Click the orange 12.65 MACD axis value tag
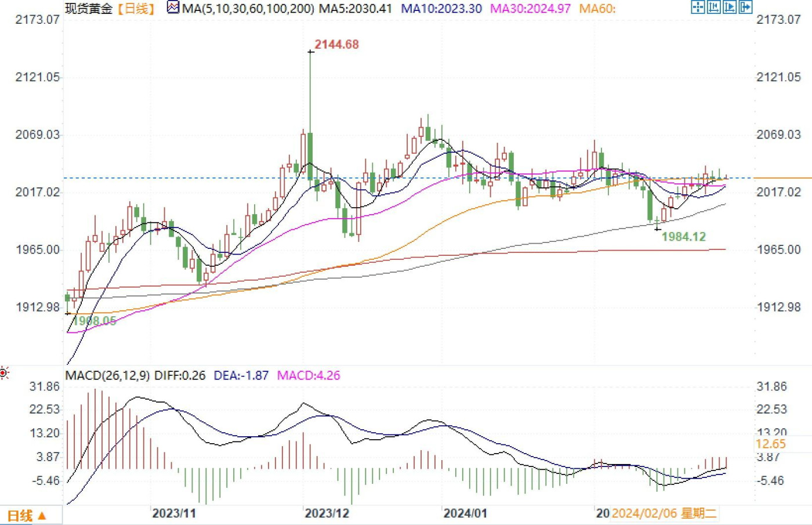Image resolution: width=812 pixels, height=525 pixels. tap(771, 444)
